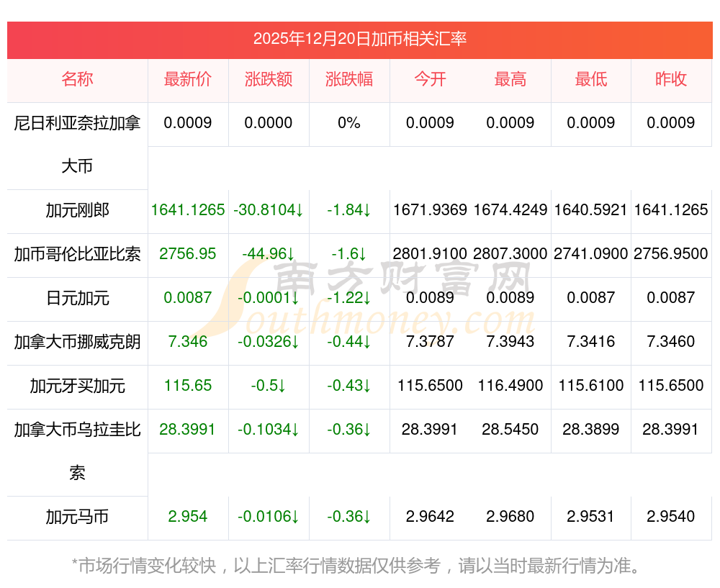The height and width of the screenshot is (588, 720).
Task: Select the -1.22↓ change percentage cell
Action: (349, 298)
